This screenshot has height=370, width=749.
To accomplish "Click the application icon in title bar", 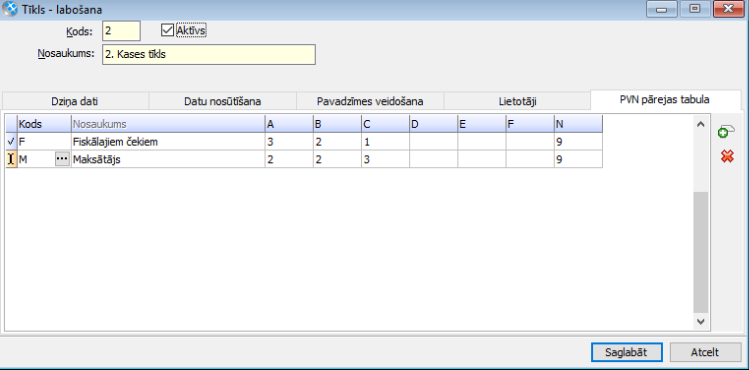I will click(10, 9).
